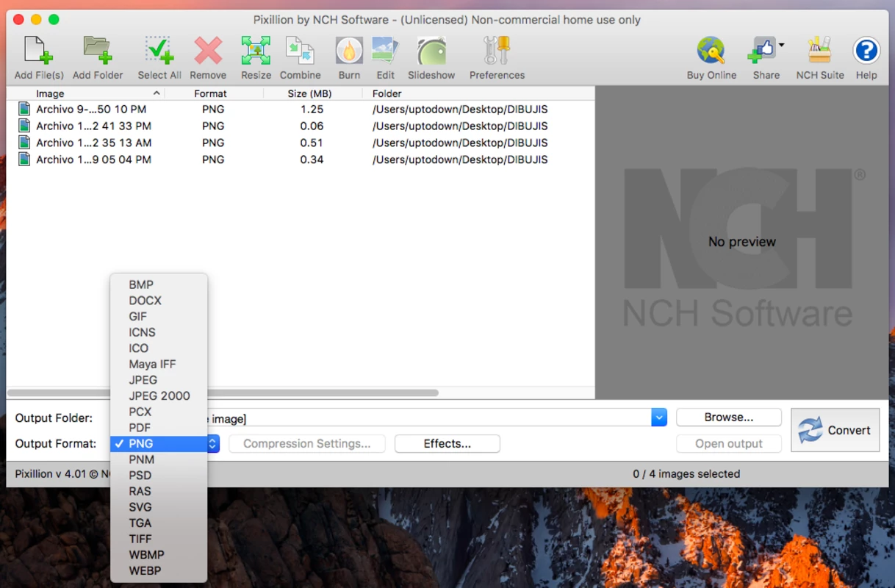This screenshot has width=895, height=588.
Task: Click the 0.51 size value
Action: pyautogui.click(x=312, y=143)
